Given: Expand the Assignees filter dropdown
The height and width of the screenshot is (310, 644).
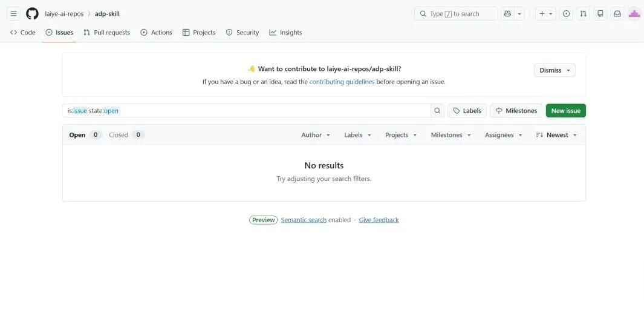Looking at the screenshot, I should (503, 135).
